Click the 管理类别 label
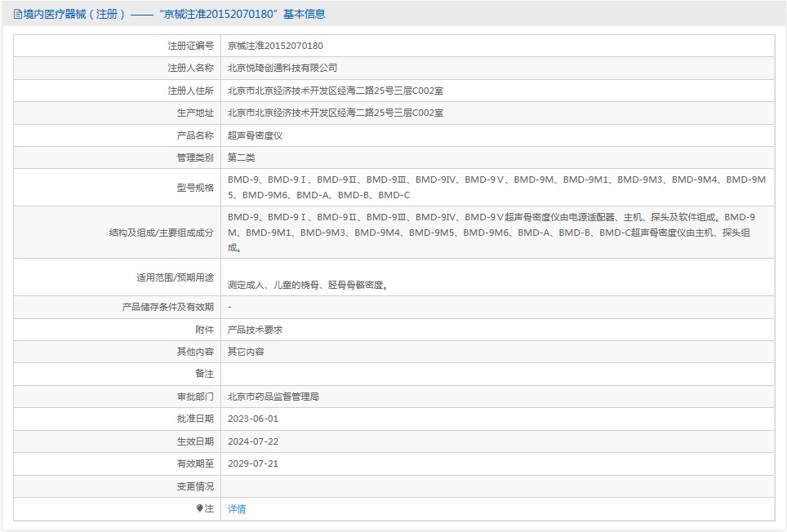This screenshot has width=787, height=532. point(195,157)
